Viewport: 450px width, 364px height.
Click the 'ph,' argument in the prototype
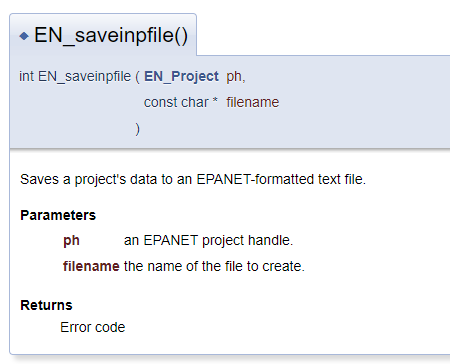click(236, 77)
